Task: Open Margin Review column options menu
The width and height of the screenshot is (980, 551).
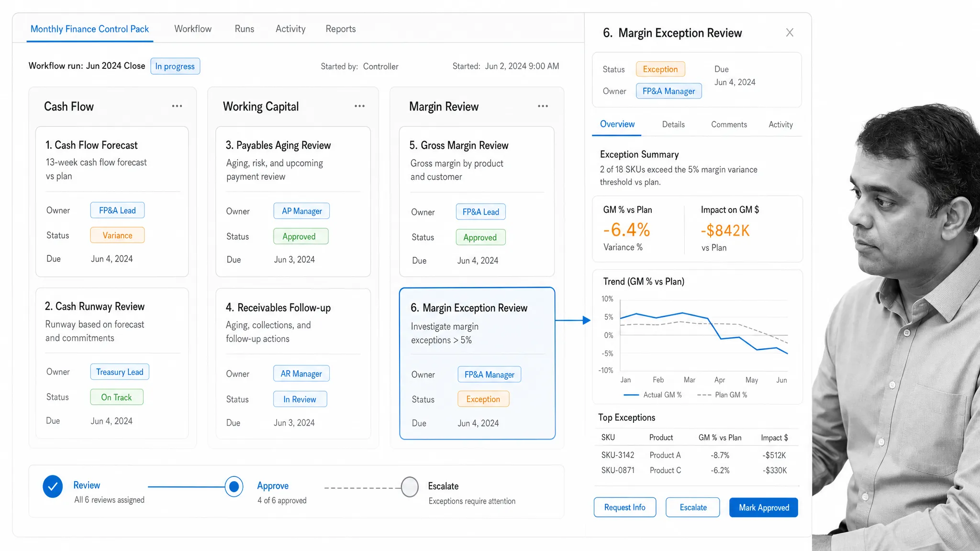Action: pyautogui.click(x=543, y=106)
